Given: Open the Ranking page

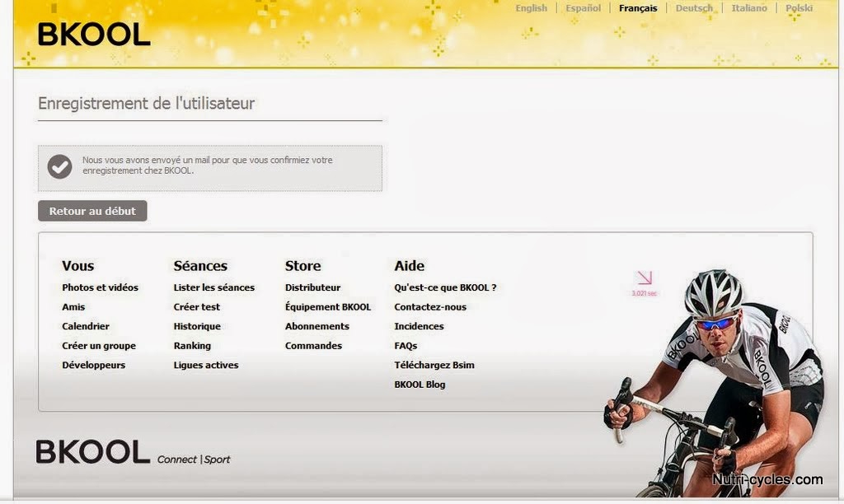Looking at the screenshot, I should coord(192,345).
